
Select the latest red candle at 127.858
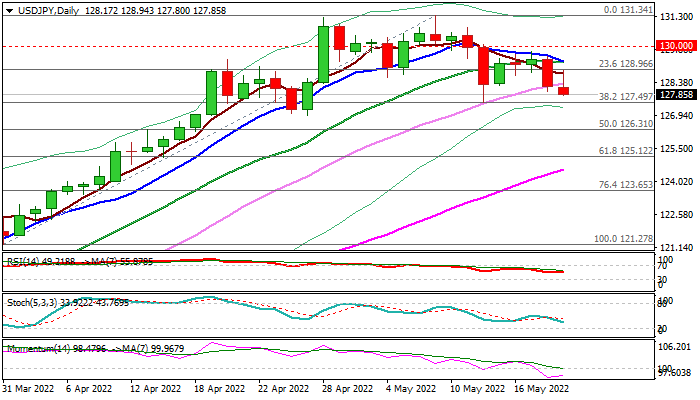point(564,91)
